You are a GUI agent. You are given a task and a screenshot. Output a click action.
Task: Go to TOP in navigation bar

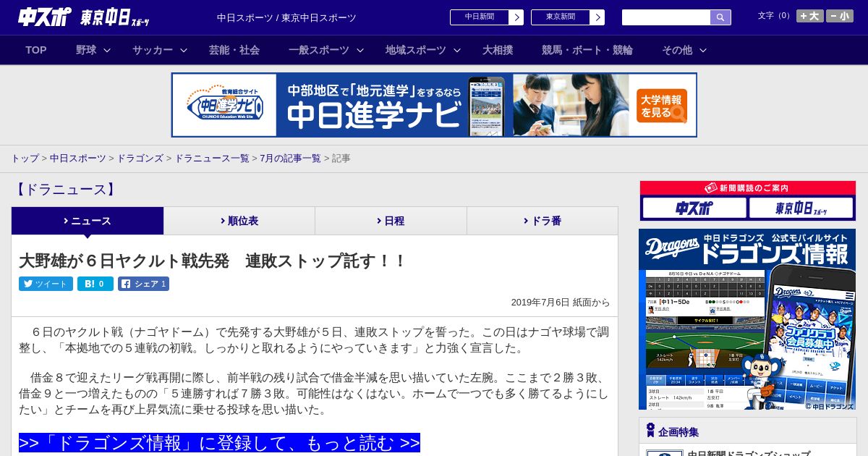point(36,50)
